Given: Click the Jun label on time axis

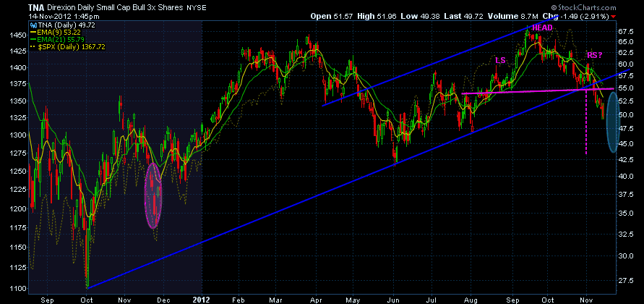Looking at the screenshot, I should (394, 300).
